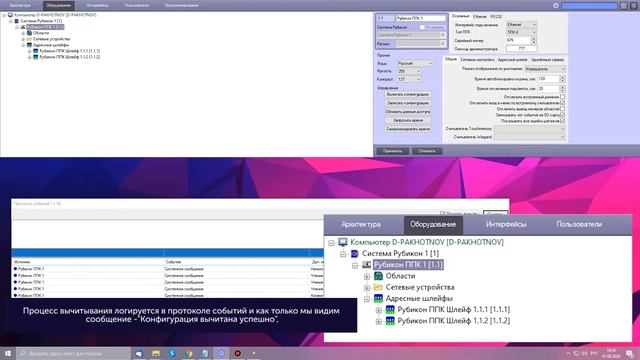
Task: Click the Отменить button
Action: pos(427,151)
